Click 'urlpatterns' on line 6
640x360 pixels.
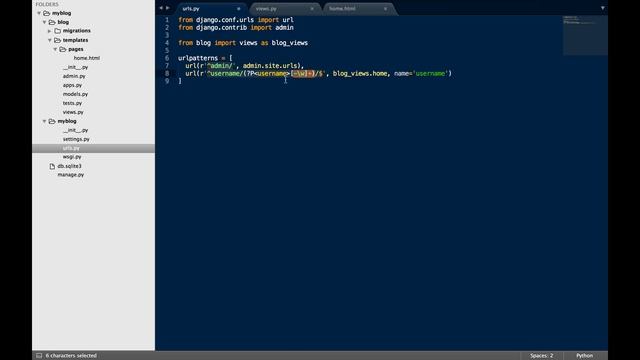point(198,58)
